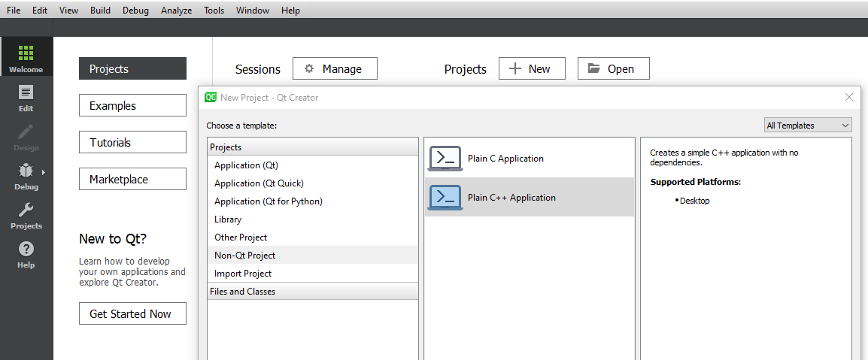Click the Projects header in template list
Image resolution: width=868 pixels, height=360 pixels.
(313, 147)
